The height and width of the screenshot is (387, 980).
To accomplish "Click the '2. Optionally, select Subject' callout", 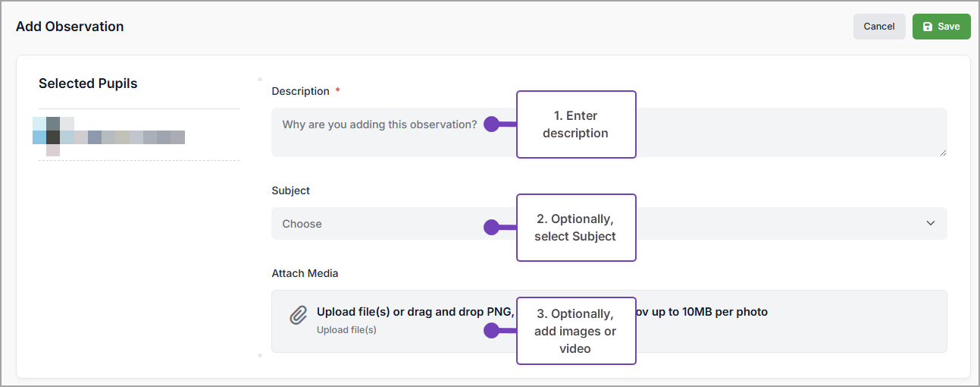I will click(x=576, y=228).
